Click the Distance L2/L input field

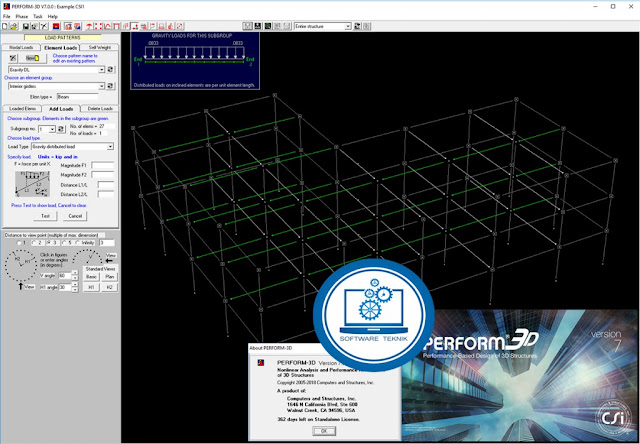tap(106, 194)
